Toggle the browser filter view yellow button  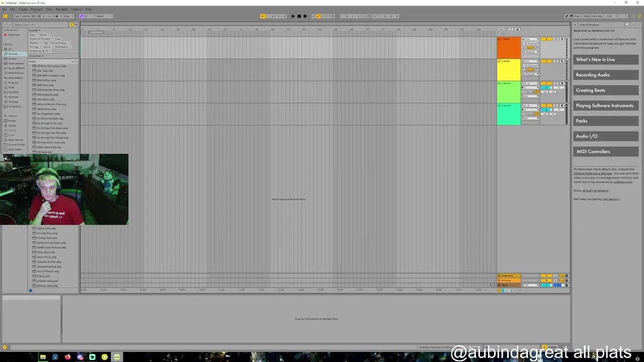click(x=71, y=25)
